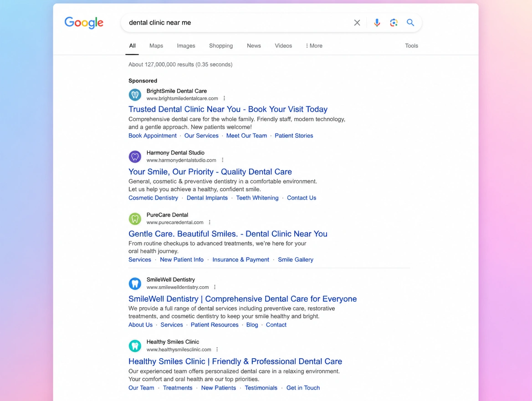Click Cosmetic Dentistry sitelink
532x401 pixels.
[x=153, y=198]
